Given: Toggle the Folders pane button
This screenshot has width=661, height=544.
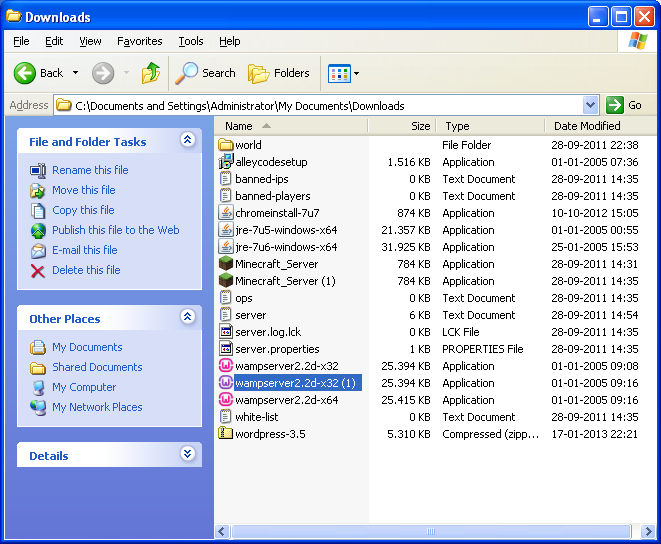Looking at the screenshot, I should coord(278,73).
